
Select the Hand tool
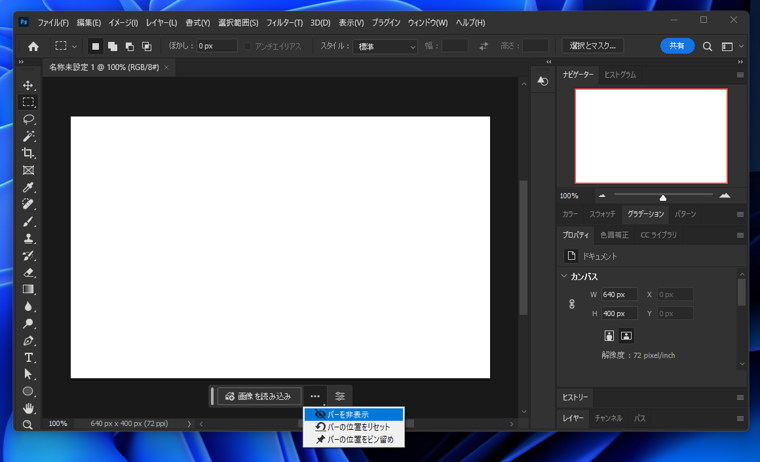28,408
